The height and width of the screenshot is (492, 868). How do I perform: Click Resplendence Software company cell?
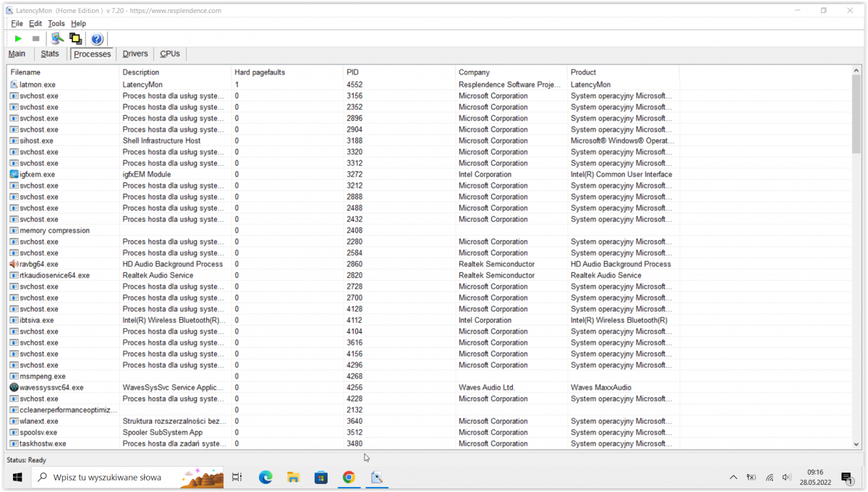tap(510, 85)
